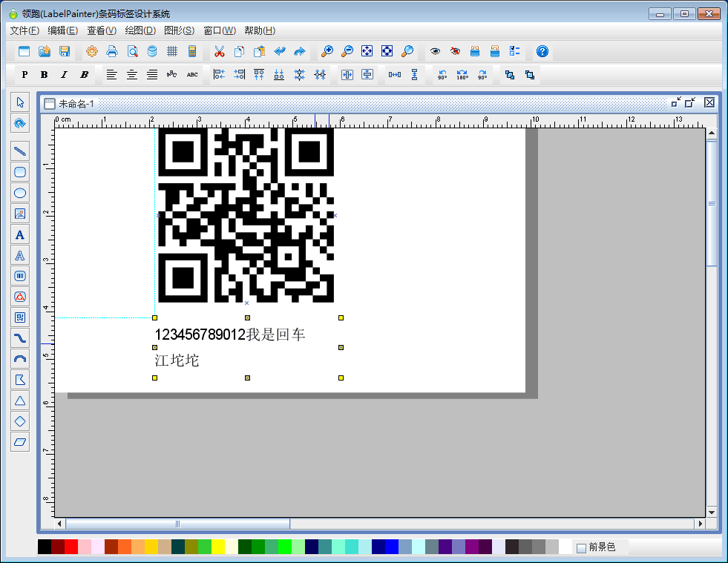Click the ABC text toolbar button
Viewport: 728px width, 563px height.
(x=192, y=74)
